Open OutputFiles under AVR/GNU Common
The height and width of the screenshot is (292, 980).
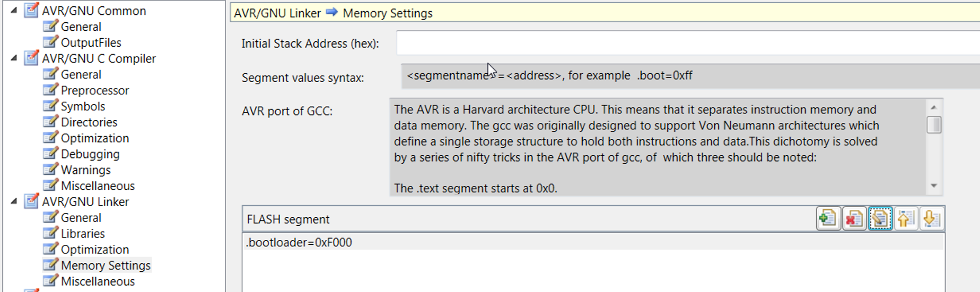[x=91, y=43]
